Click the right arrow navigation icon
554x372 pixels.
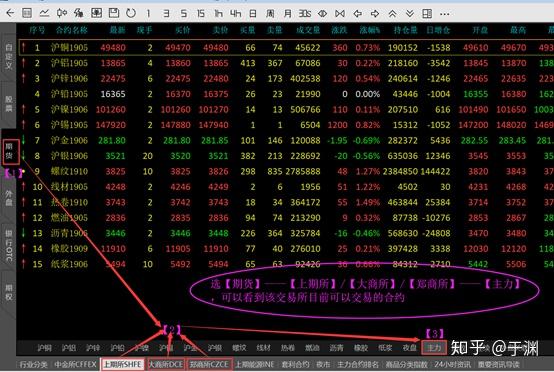click(x=375, y=14)
